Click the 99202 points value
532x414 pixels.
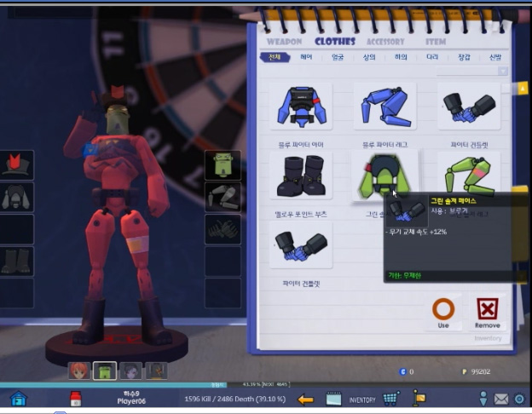pyautogui.click(x=481, y=371)
